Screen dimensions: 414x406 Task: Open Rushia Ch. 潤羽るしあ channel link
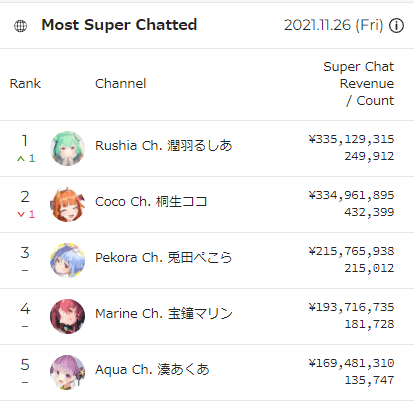point(163,146)
